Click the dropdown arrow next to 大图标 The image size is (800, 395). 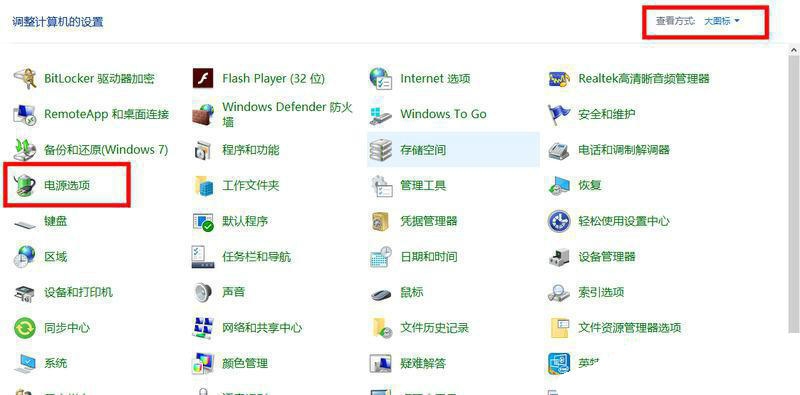click(736, 21)
